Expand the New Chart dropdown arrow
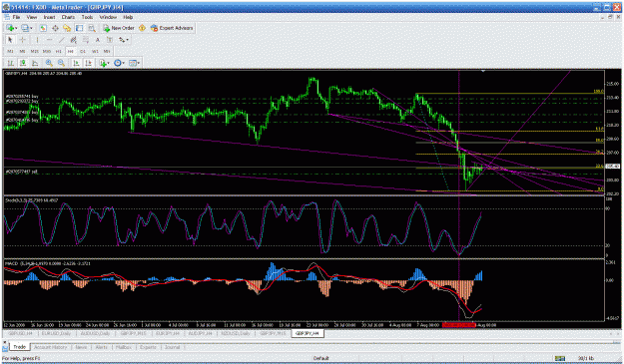Image resolution: width=624 pixels, height=364 pixels. pos(16,28)
